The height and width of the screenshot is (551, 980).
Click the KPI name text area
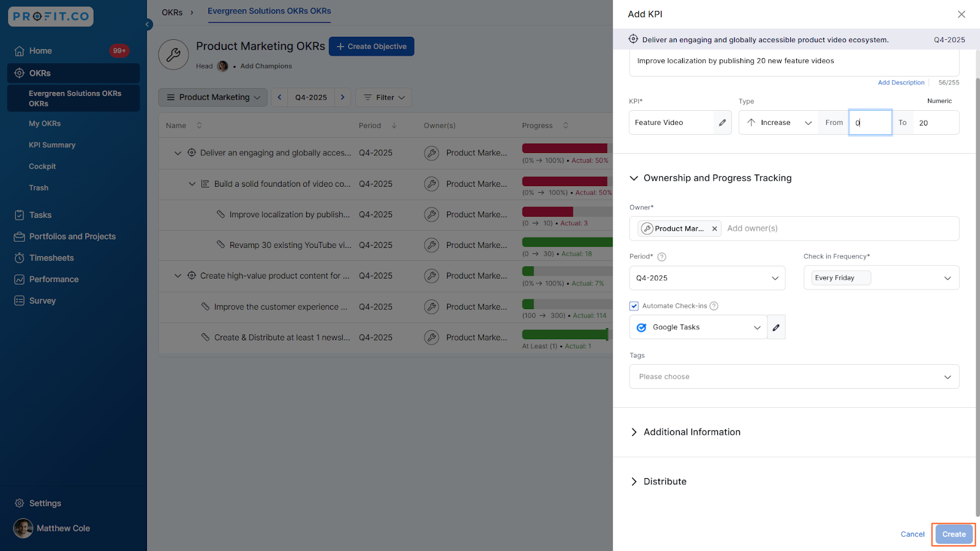point(794,61)
